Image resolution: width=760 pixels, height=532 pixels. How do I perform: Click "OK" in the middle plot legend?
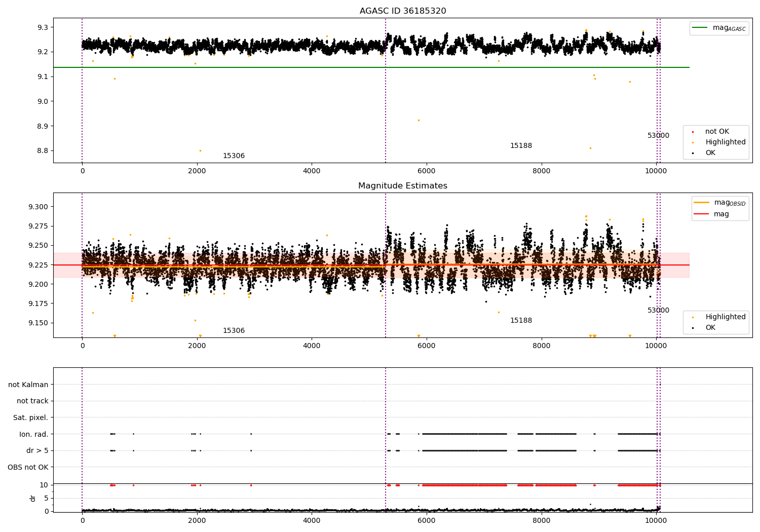click(x=710, y=328)
